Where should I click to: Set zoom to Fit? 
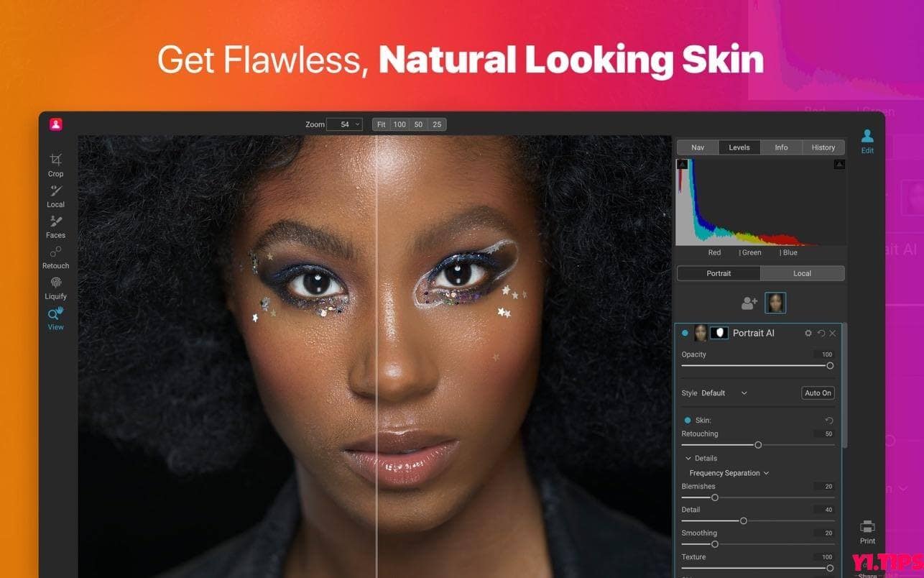click(x=382, y=124)
